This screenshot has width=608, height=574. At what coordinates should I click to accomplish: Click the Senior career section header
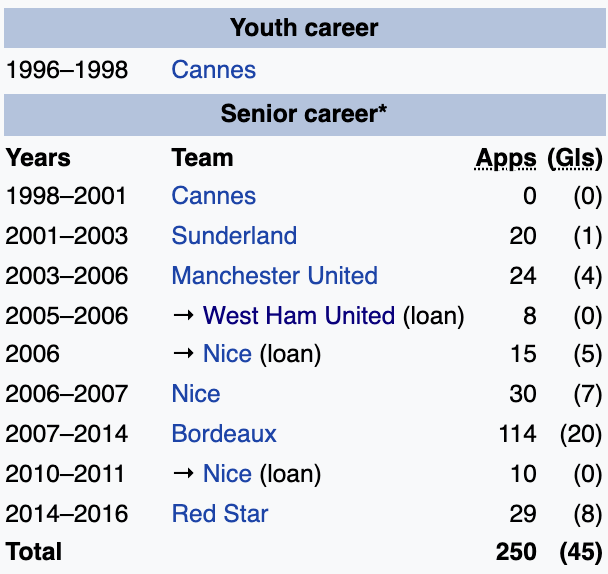(304, 113)
